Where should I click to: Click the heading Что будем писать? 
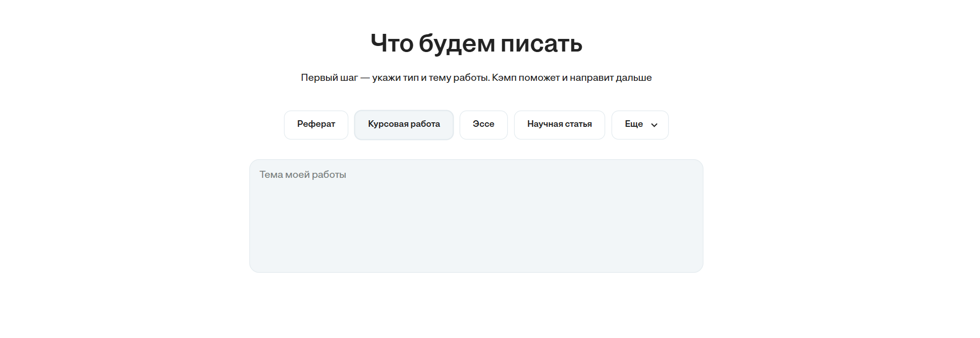476,43
